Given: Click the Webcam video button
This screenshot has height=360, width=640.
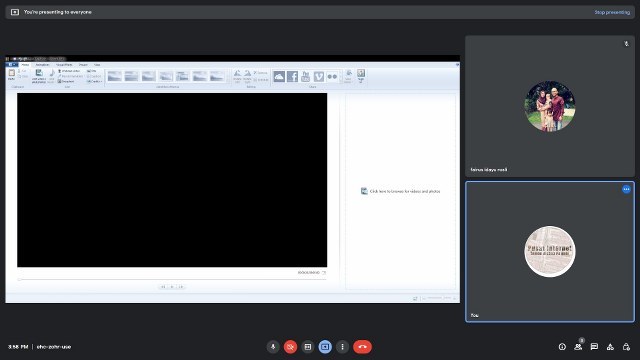Looking at the screenshot, I should (x=69, y=71).
